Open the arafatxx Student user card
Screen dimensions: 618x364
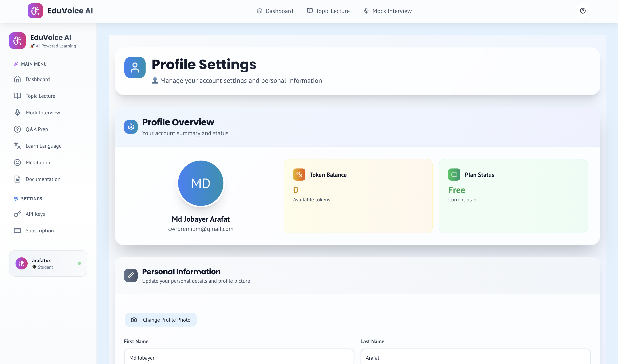coord(48,263)
